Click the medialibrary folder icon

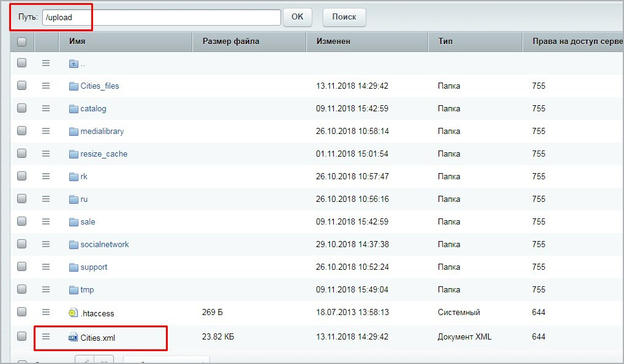point(73,132)
